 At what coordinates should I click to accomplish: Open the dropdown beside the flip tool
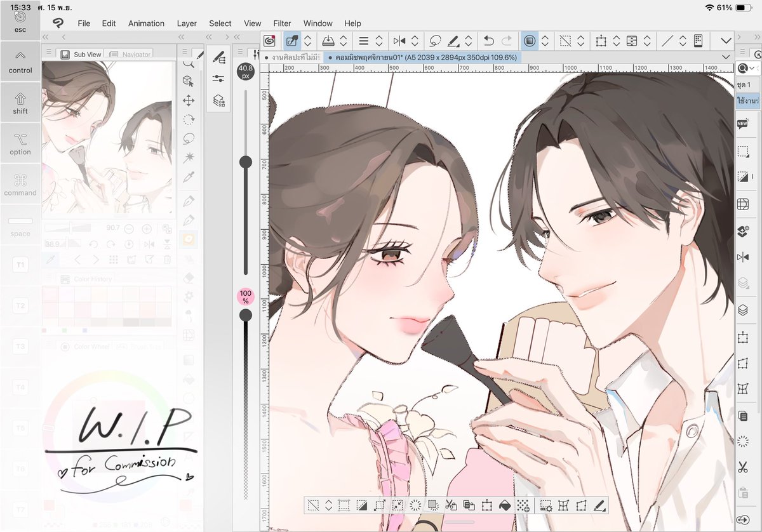coord(415,41)
